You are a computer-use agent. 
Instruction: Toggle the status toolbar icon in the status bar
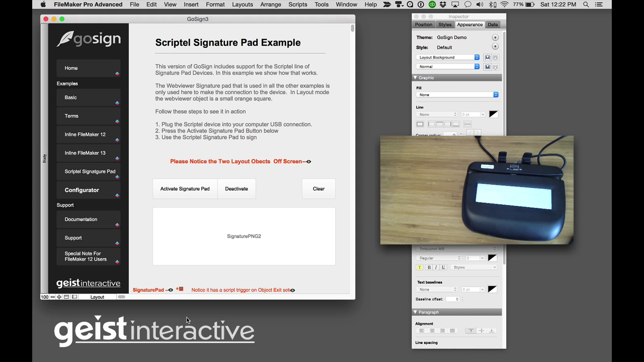(x=66, y=297)
